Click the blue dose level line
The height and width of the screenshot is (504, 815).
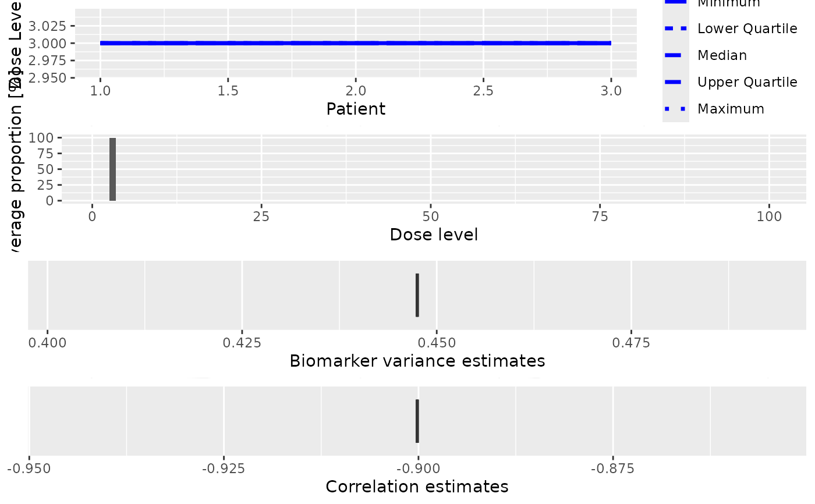355,43
